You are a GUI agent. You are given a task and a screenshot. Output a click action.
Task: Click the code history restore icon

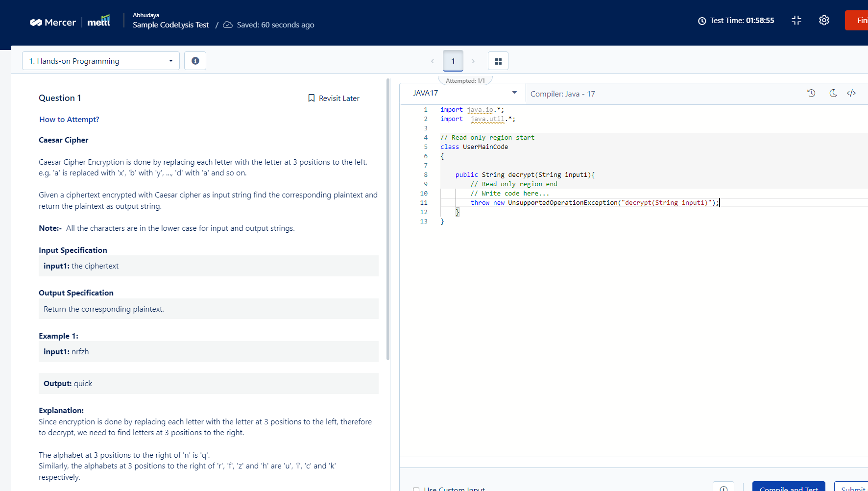coord(811,93)
